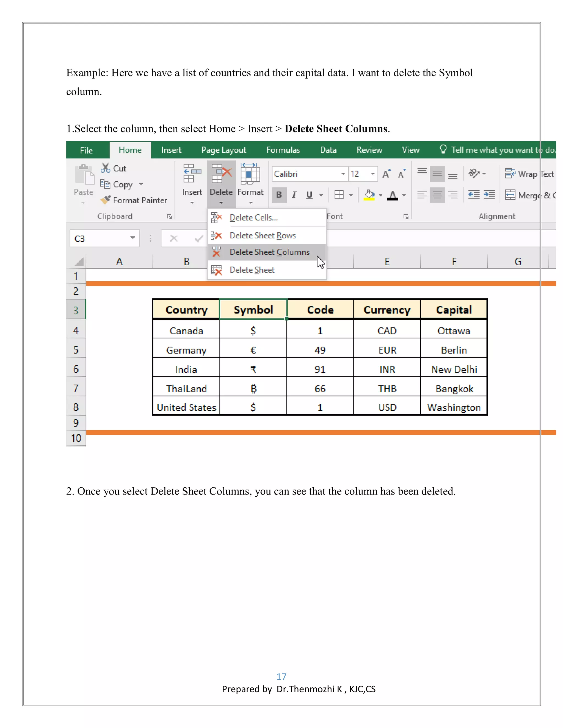Select the New Delhi cell

click(454, 369)
